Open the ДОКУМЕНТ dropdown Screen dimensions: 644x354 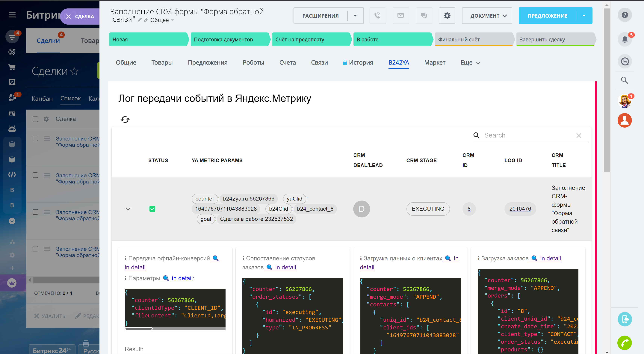click(x=487, y=16)
